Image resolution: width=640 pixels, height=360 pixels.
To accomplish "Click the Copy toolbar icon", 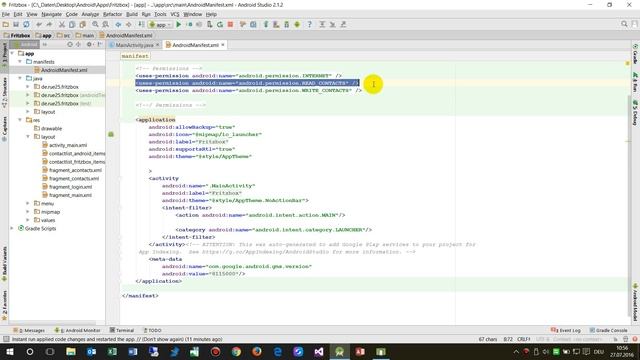I will pyautogui.click(x=72, y=24).
